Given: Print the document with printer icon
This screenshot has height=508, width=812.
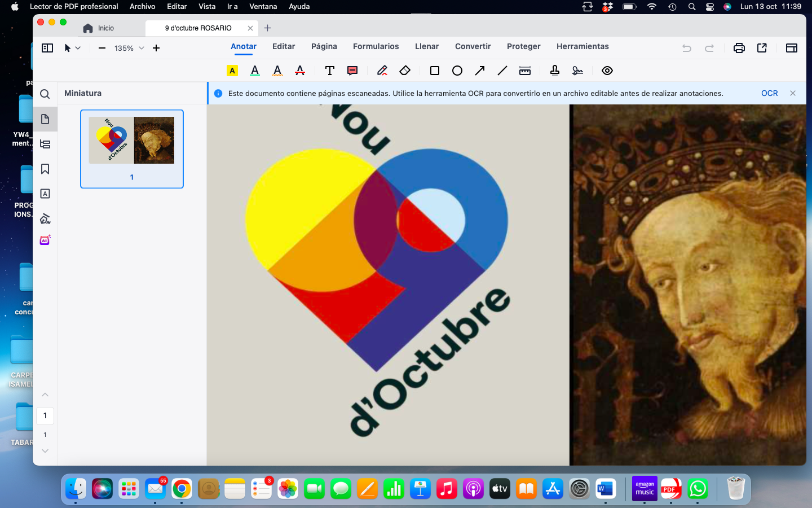Looking at the screenshot, I should tap(739, 48).
